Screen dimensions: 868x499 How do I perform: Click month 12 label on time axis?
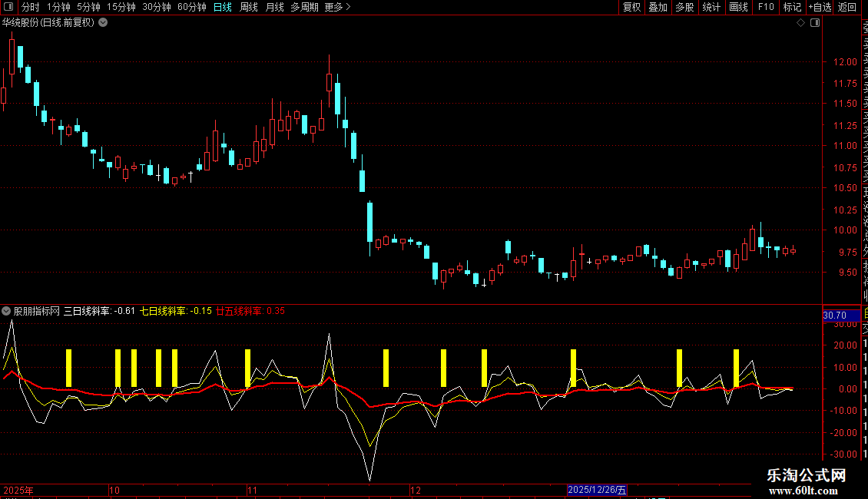click(x=415, y=490)
